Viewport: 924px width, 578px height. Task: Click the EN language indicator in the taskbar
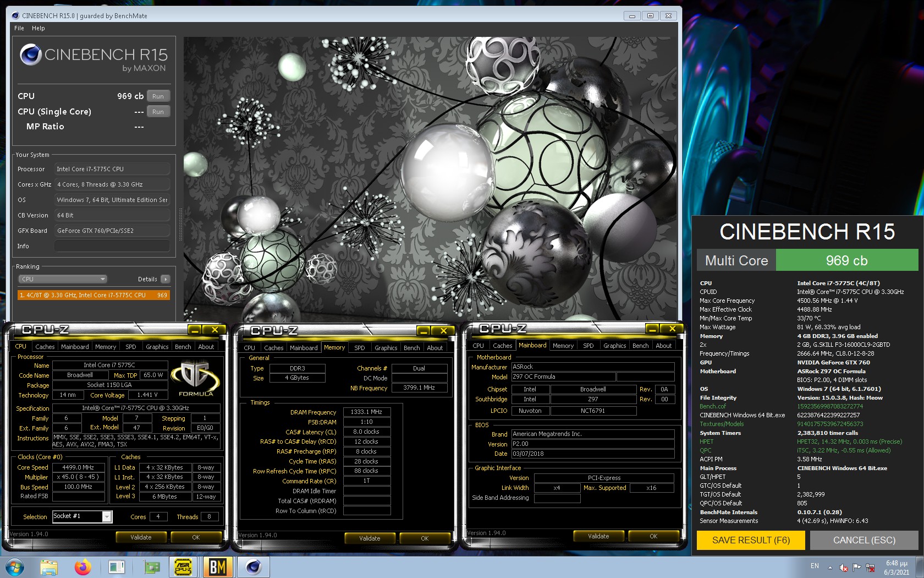[x=815, y=566]
